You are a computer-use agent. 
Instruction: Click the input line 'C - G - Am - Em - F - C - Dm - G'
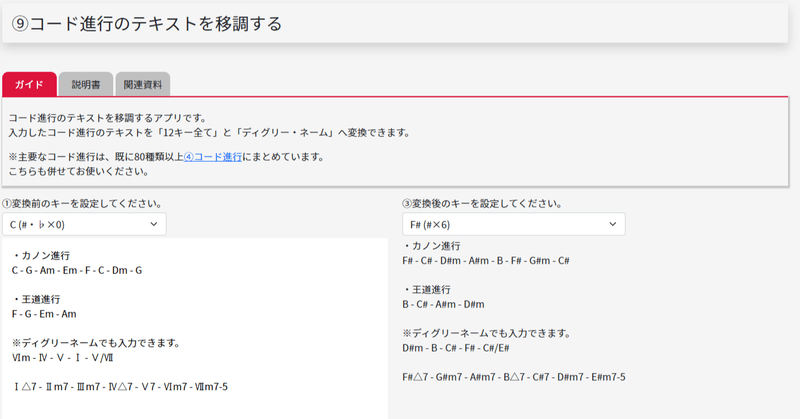pos(77,270)
